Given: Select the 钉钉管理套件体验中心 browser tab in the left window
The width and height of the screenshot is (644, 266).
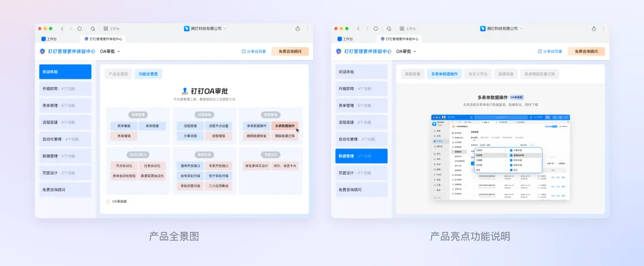Looking at the screenshot, I should pos(103,39).
